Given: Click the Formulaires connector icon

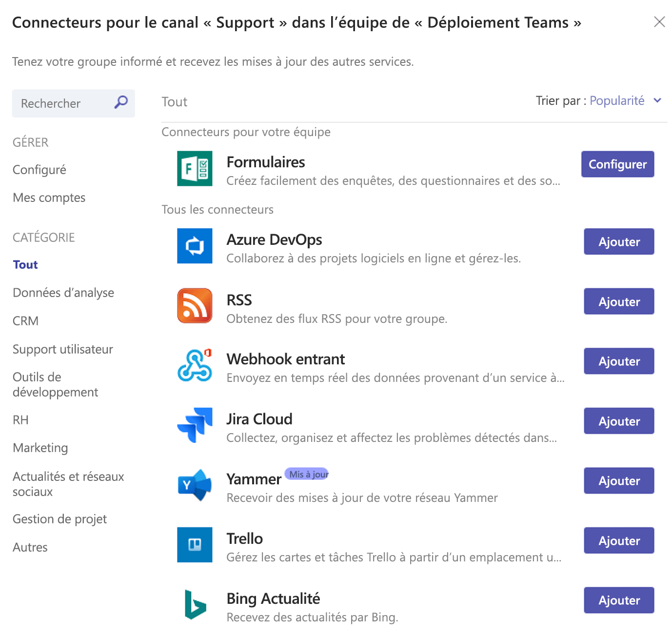Looking at the screenshot, I should tap(195, 169).
